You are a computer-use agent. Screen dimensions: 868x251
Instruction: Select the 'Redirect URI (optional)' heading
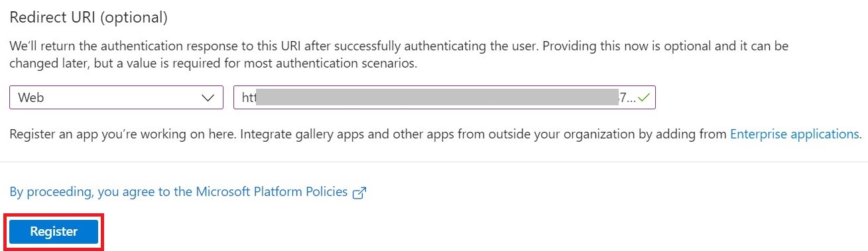[88, 18]
